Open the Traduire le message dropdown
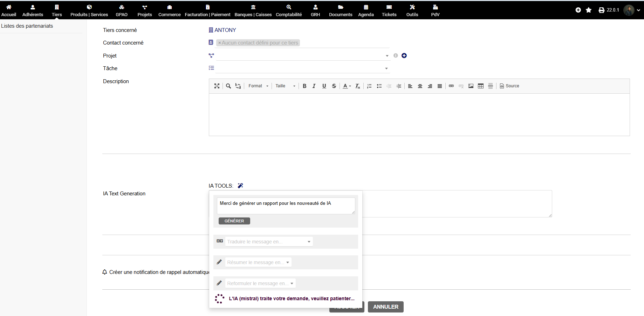Image resolution: width=644 pixels, height=316 pixels. (269, 242)
